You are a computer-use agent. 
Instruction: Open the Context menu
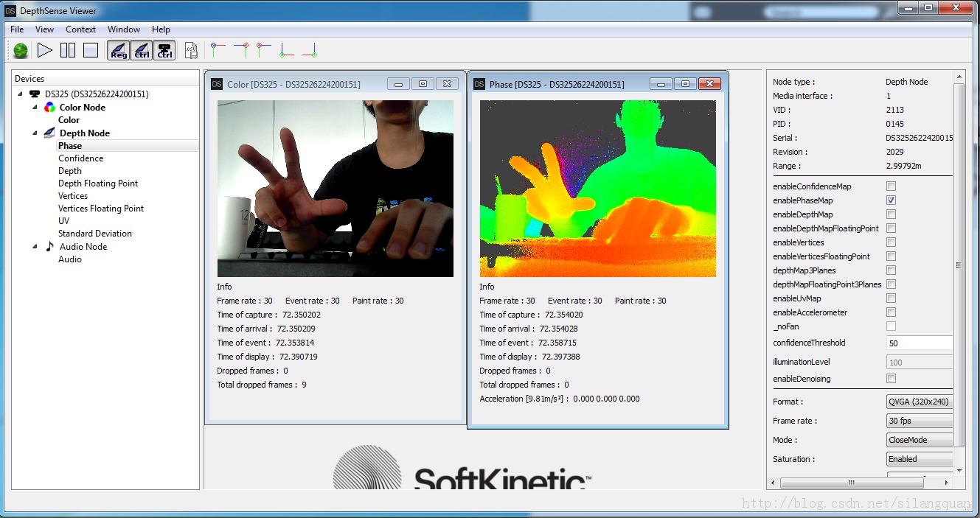[80, 29]
